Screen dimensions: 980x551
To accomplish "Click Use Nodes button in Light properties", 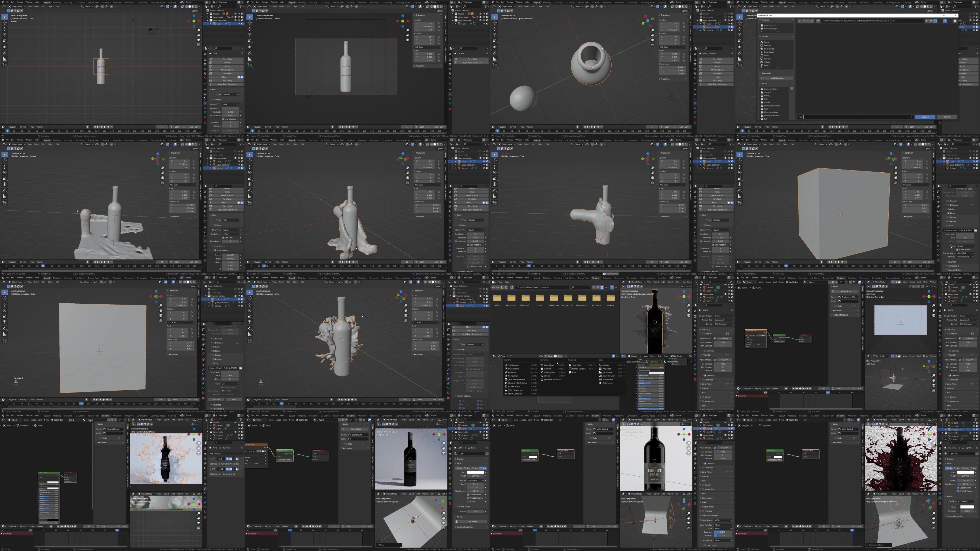I will pyautogui.click(x=472, y=521).
